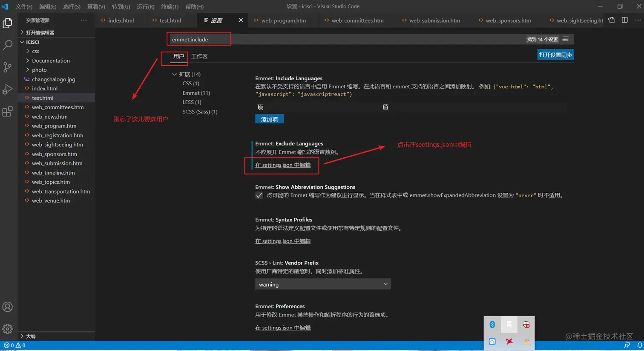Screen dimensions: 644x351
Task: Click the 打开设置同步 button
Action: pyautogui.click(x=555, y=55)
